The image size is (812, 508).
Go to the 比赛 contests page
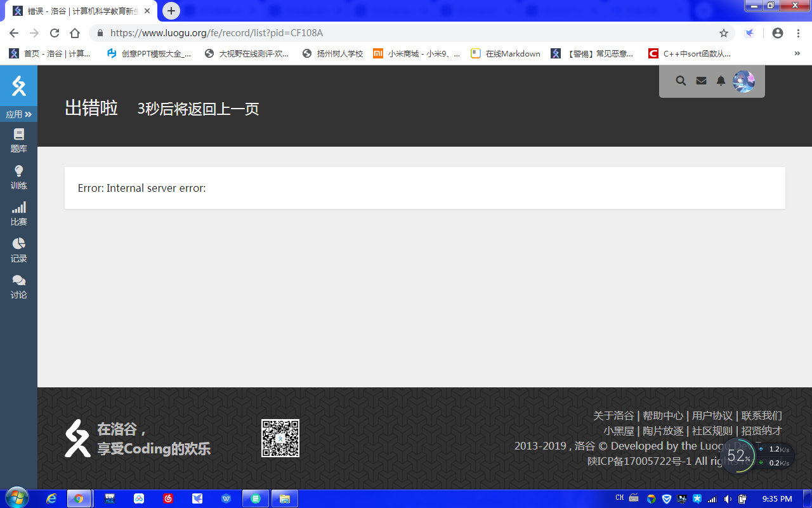click(19, 213)
